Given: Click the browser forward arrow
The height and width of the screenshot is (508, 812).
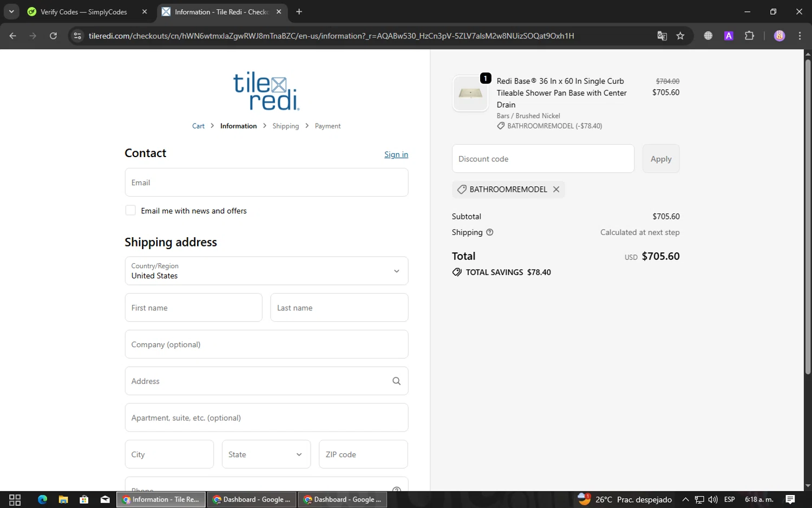Looking at the screenshot, I should tap(33, 36).
